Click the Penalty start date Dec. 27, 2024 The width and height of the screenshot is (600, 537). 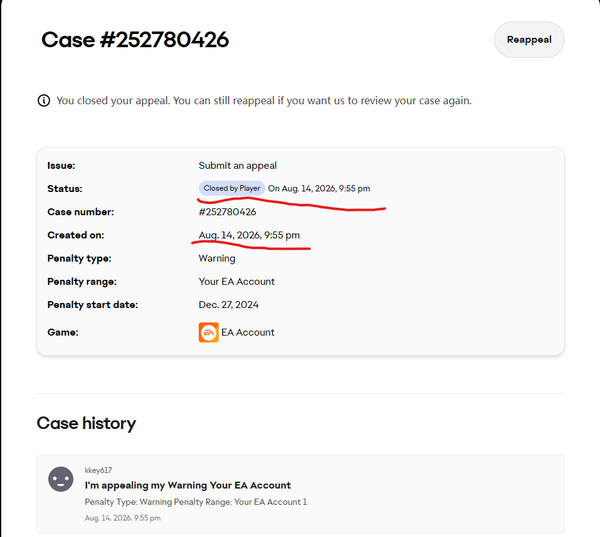pyautogui.click(x=228, y=305)
